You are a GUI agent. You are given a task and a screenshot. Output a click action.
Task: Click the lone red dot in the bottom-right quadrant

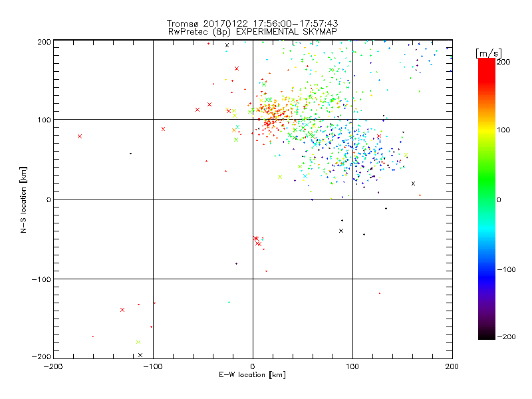click(x=380, y=293)
